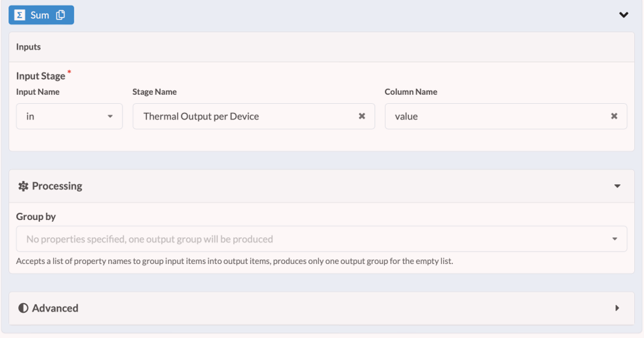Click the Inputs panel header
The height and width of the screenshot is (338, 644).
[x=29, y=47]
